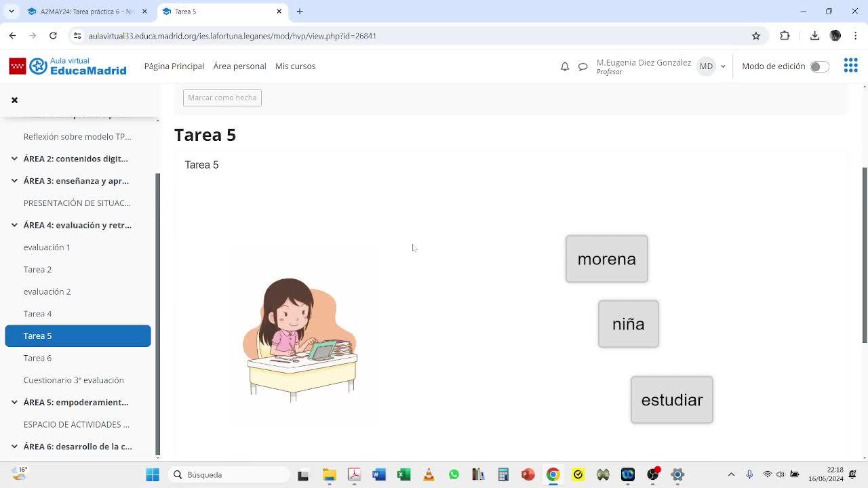Open 'evaluación 1' in course index

coord(47,247)
